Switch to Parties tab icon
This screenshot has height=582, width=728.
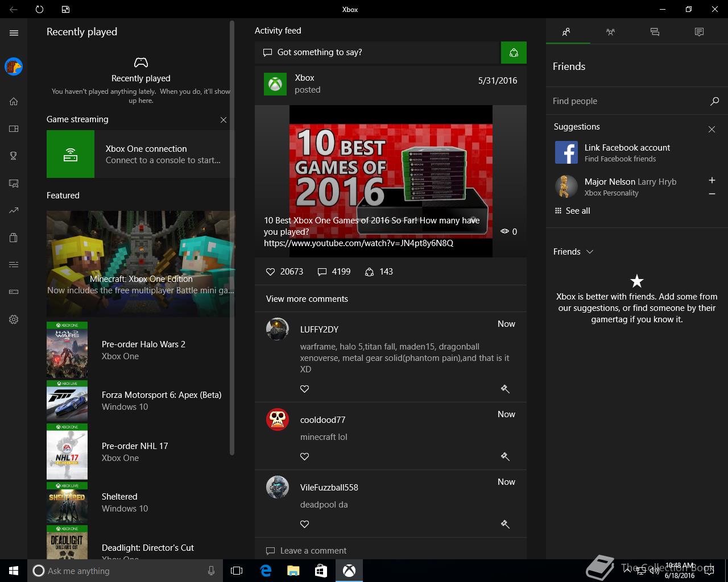pyautogui.click(x=610, y=32)
